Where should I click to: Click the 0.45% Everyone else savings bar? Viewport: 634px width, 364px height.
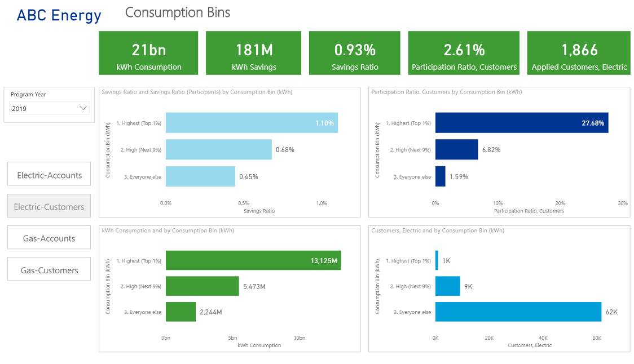tap(200, 176)
